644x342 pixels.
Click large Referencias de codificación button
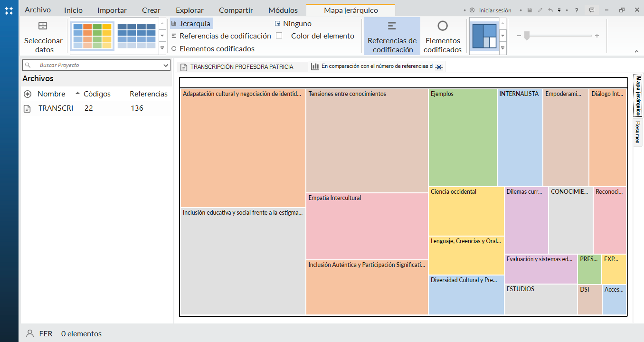392,37
